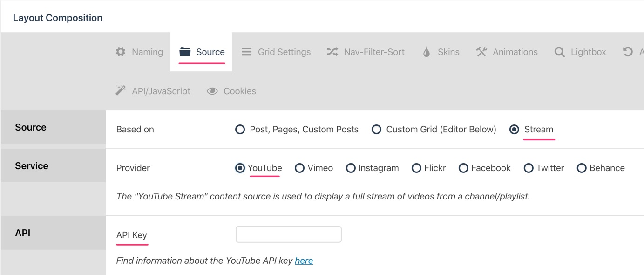
Task: Click the shuffle icon for Nav-Filter-Sort
Action: click(x=332, y=52)
